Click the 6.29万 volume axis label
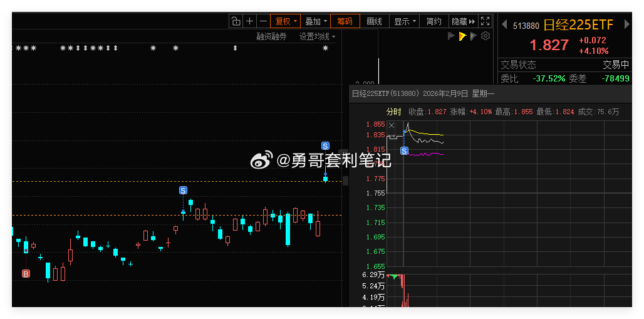The image size is (644, 319). point(373,275)
